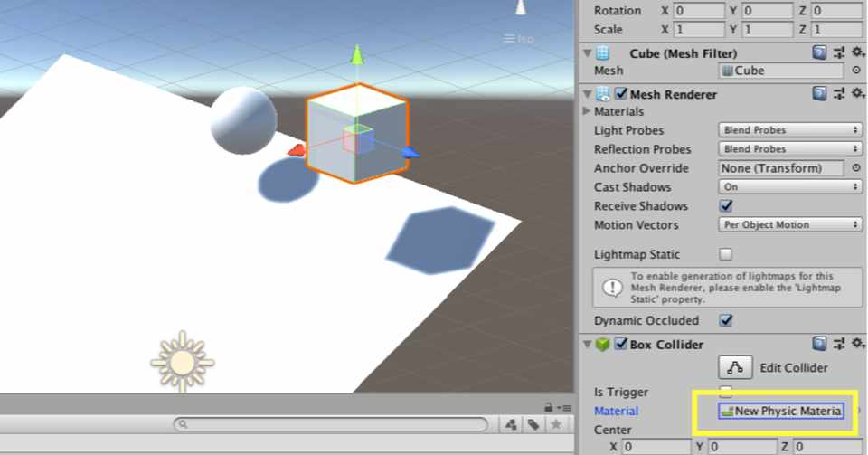Click the Scale Z field
This screenshot has width=868, height=455.
(x=837, y=29)
